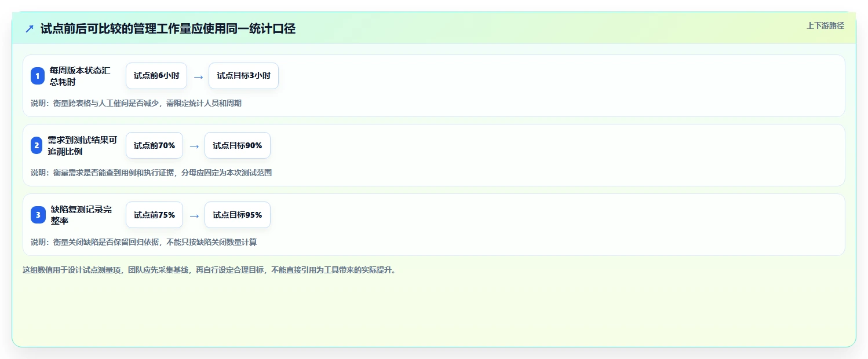Click the 试点目标90% pill

238,145
